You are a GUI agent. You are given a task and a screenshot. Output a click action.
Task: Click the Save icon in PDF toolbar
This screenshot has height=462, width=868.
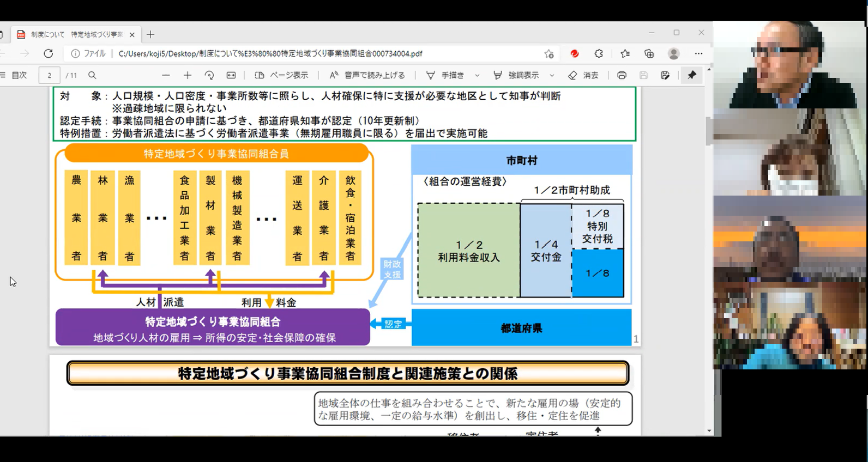pos(643,75)
